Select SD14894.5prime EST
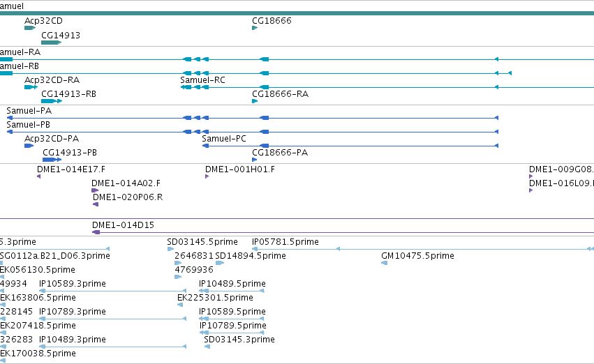Viewport: 594px width, 364px height. coord(251,256)
